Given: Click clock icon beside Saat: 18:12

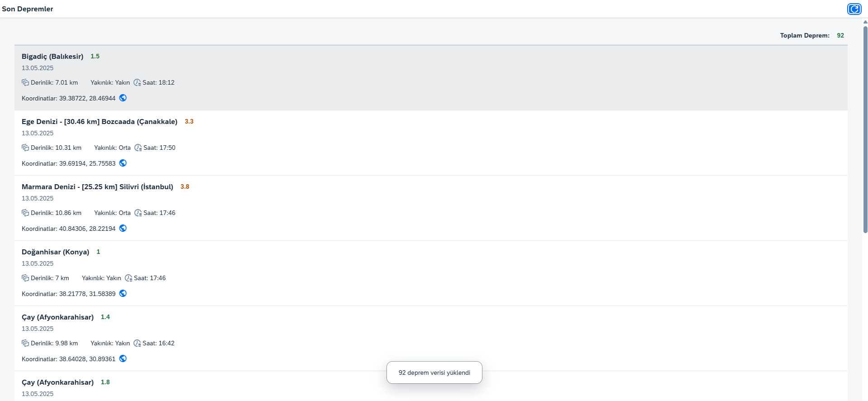Looking at the screenshot, I should tap(137, 82).
